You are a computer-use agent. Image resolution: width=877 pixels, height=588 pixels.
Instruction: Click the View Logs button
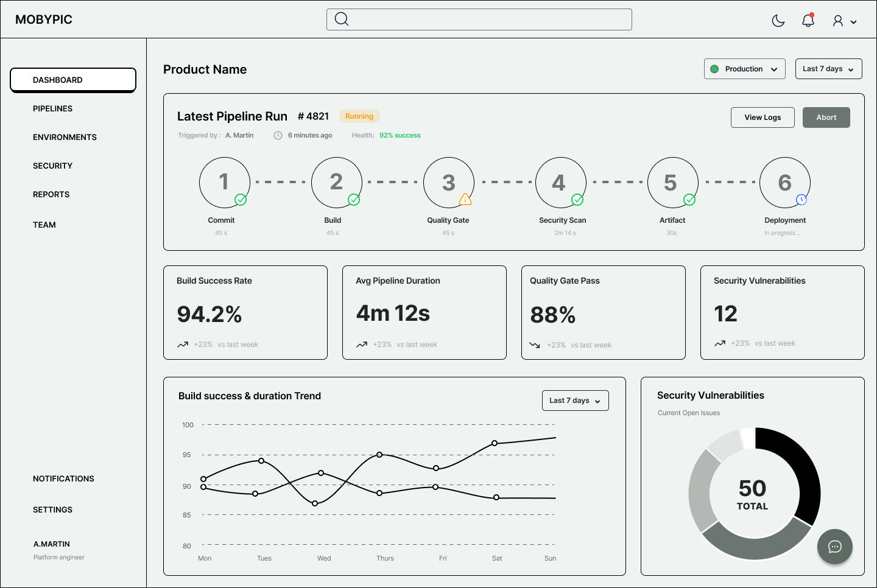pos(763,117)
